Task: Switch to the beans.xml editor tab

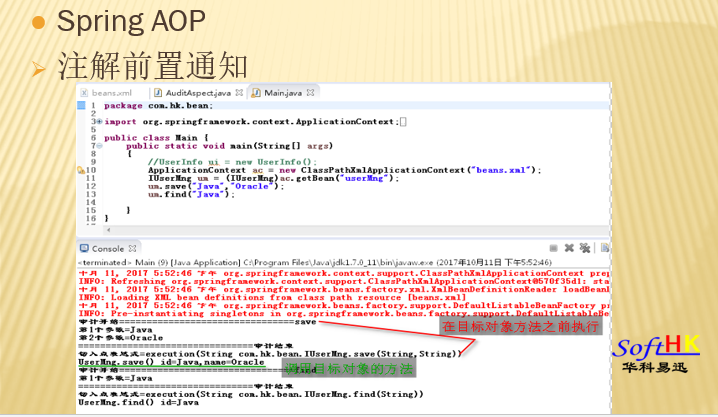Action: [112, 93]
